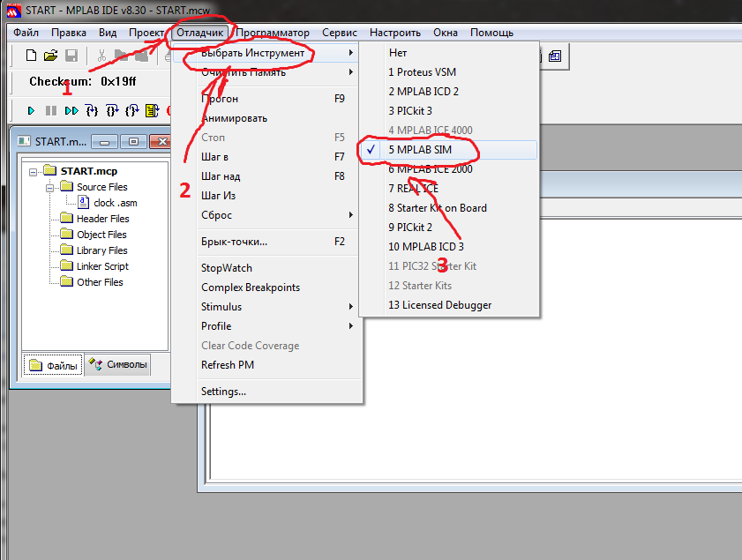Open the Помощь menu
The width and height of the screenshot is (742, 560).
[491, 33]
